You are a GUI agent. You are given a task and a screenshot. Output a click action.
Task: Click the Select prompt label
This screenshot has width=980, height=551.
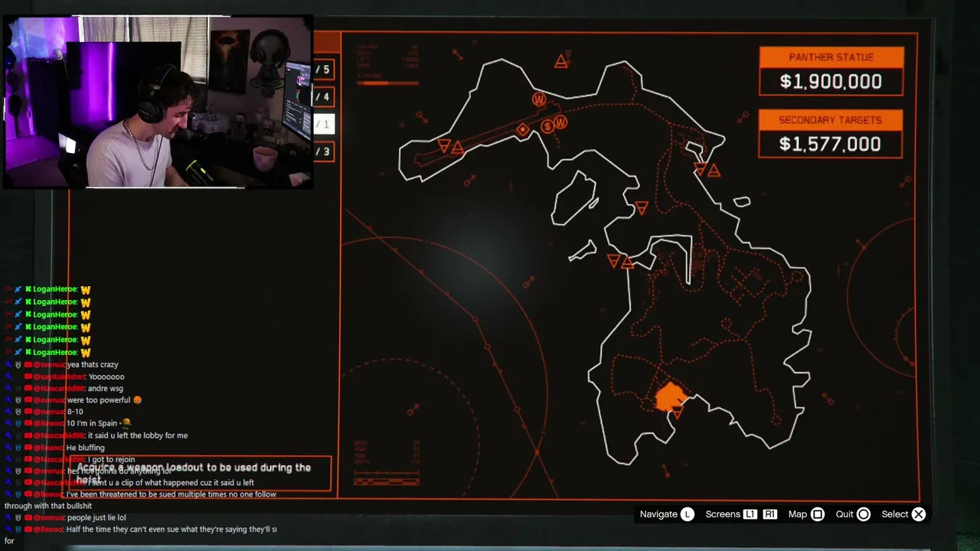894,514
